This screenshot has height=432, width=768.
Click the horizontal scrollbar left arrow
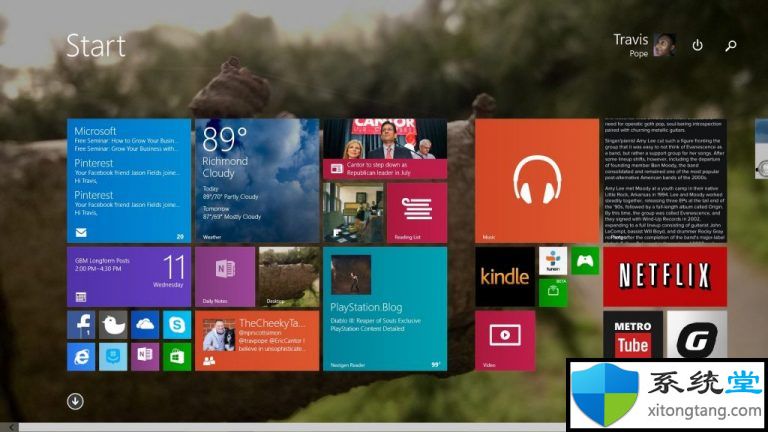click(9, 428)
